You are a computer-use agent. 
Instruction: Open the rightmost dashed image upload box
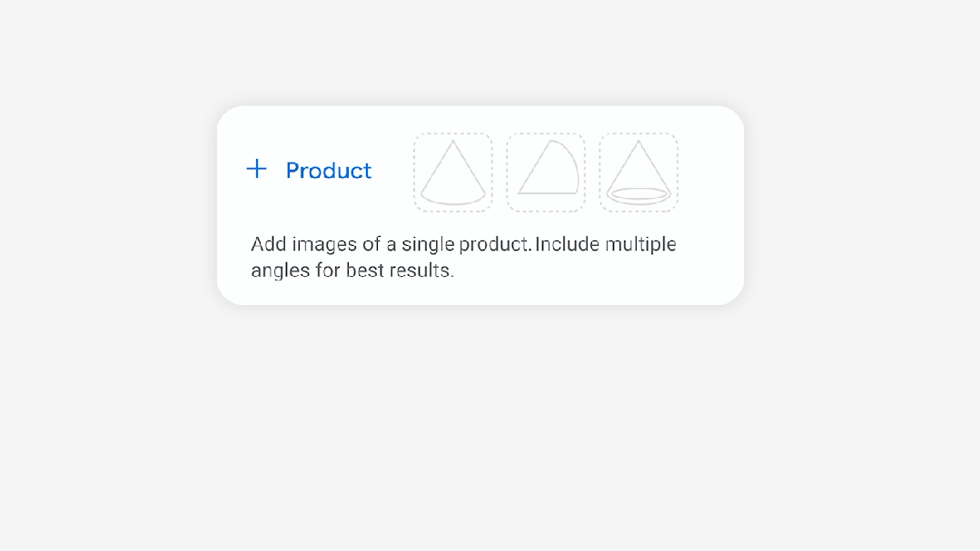pos(638,172)
